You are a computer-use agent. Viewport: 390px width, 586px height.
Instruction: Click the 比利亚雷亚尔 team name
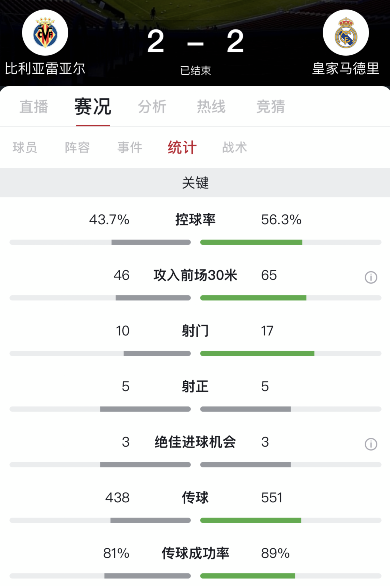(x=45, y=68)
